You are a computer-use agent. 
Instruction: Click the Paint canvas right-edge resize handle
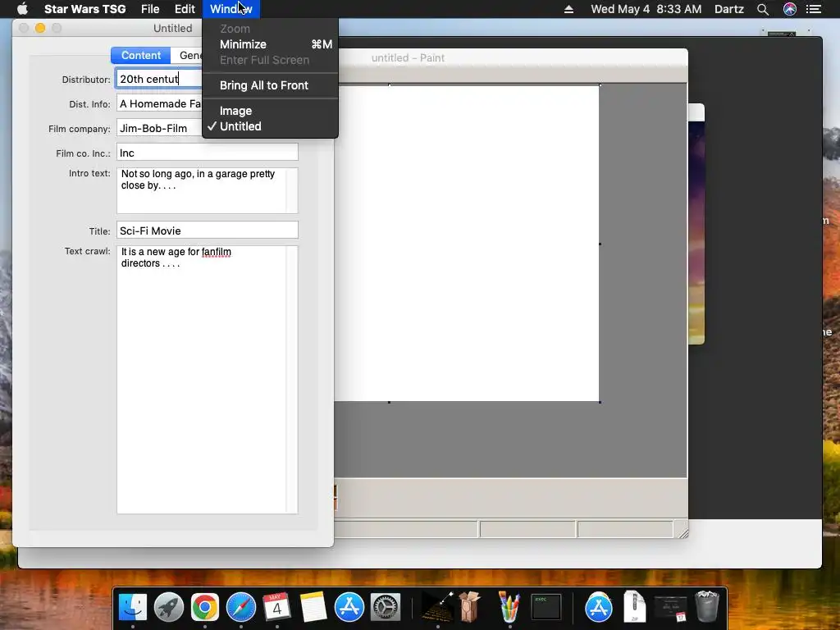click(600, 244)
